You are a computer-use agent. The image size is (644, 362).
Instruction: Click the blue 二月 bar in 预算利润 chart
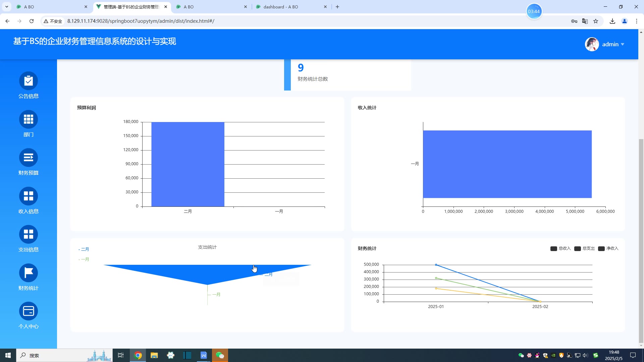point(187,164)
